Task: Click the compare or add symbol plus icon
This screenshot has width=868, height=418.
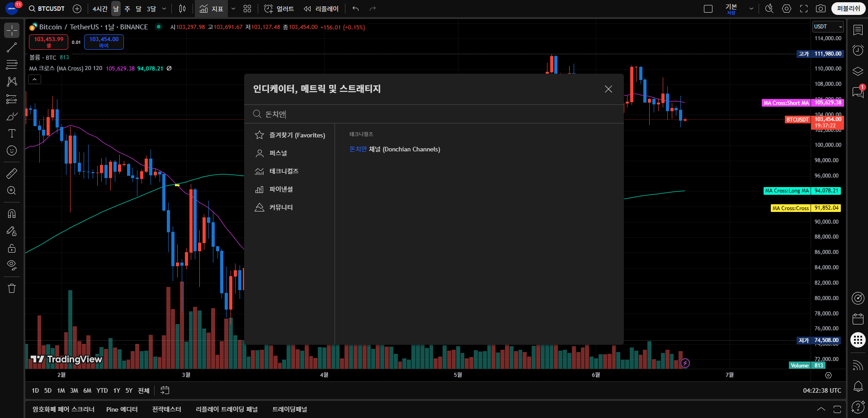Action: pos(77,9)
